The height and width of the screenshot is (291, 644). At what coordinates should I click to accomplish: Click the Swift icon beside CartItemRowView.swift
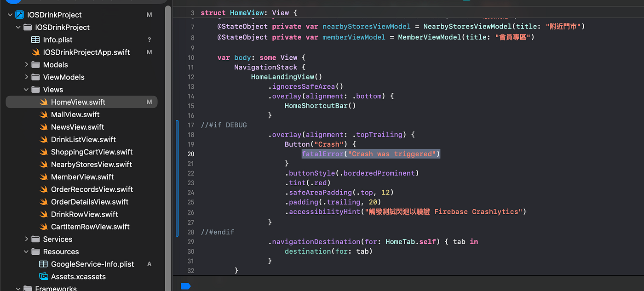(x=44, y=227)
